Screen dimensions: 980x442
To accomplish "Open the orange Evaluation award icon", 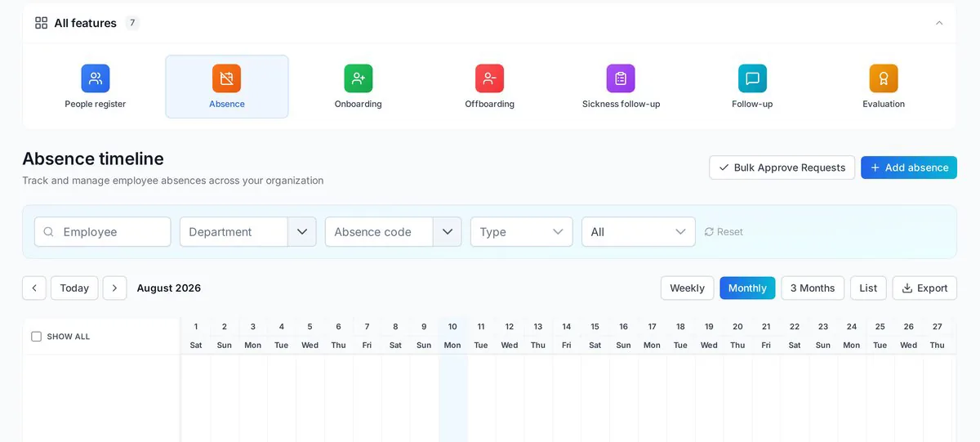I will coord(884,78).
